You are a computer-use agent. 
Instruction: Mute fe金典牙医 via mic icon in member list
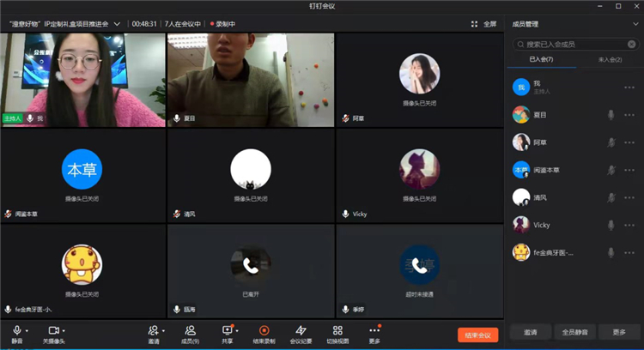coord(611,252)
